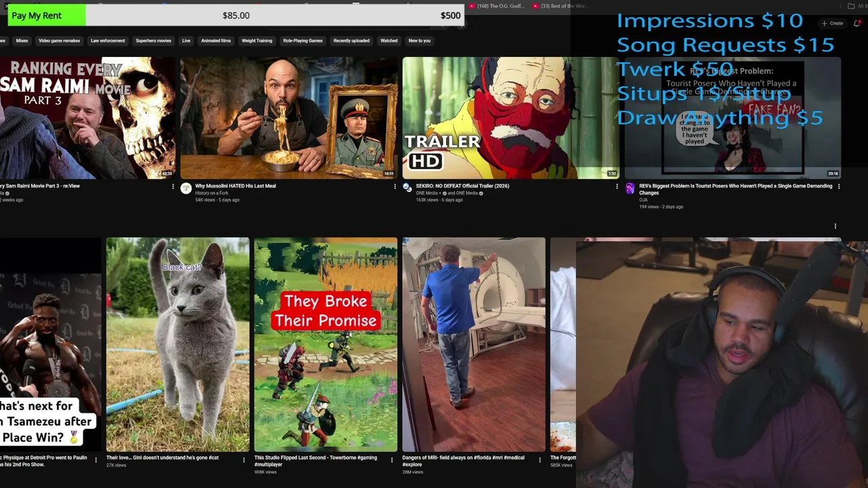The height and width of the screenshot is (488, 868).
Task: Open History on a Fork channel avatar
Action: [x=186, y=188]
